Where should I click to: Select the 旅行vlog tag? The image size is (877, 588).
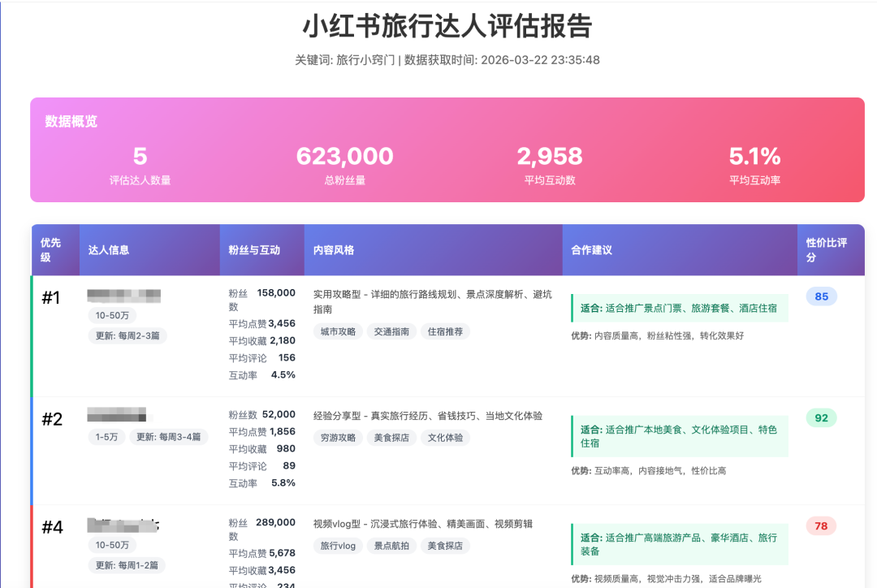pyautogui.click(x=337, y=546)
